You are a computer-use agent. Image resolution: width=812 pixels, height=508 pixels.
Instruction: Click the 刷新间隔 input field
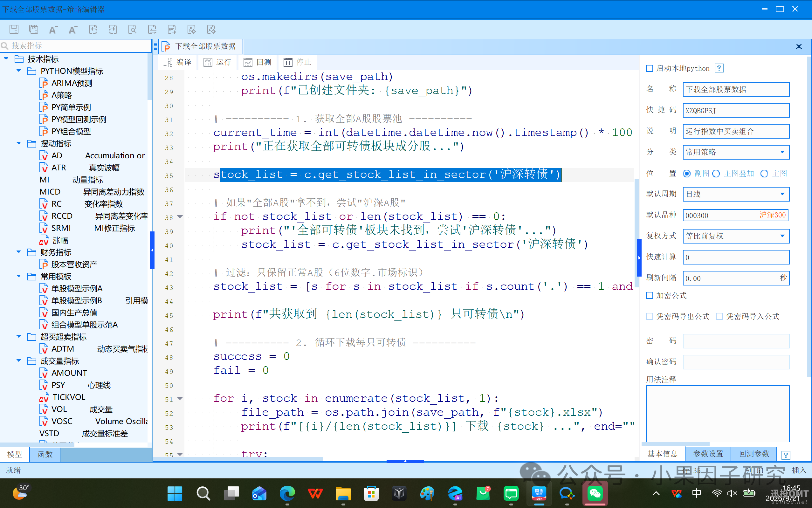coord(736,278)
